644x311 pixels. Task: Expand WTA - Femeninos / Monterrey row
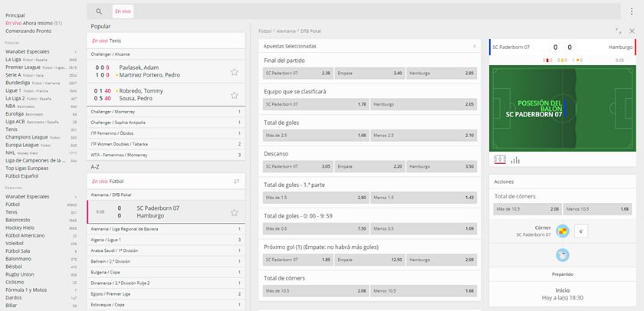coord(166,155)
